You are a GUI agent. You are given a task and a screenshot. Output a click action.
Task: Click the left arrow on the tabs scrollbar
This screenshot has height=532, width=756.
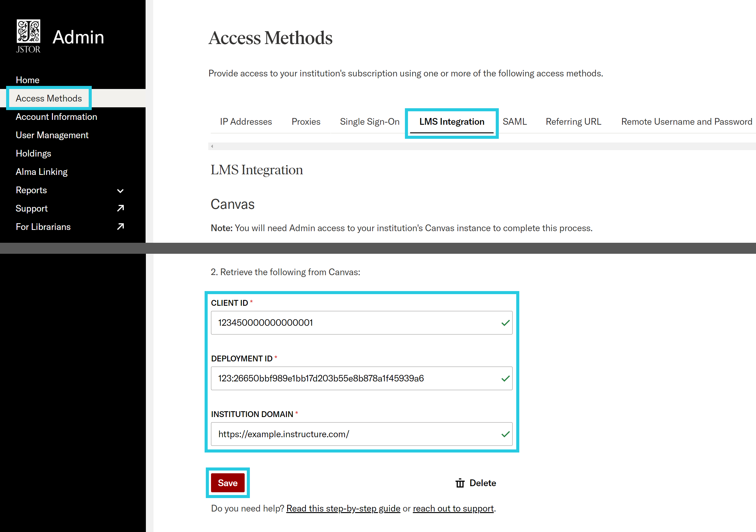point(212,146)
